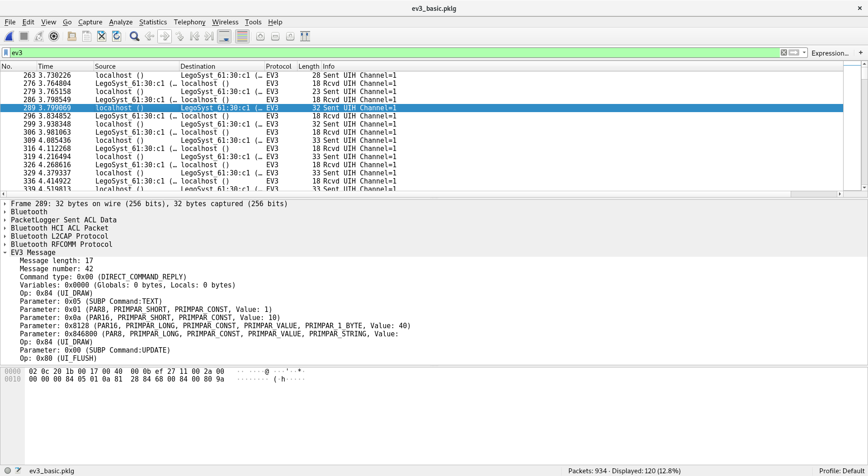The image size is (868, 476).
Task: Zoom in the main window text
Action: [260, 37]
